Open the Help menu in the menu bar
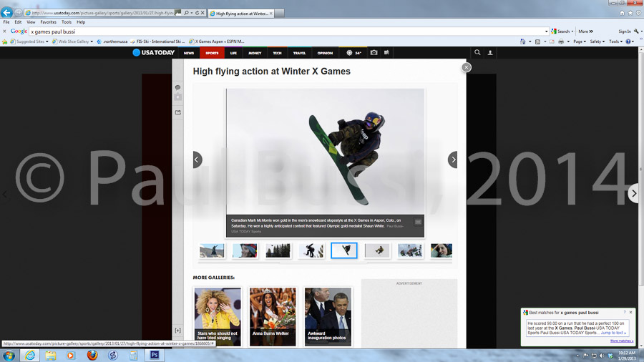The width and height of the screenshot is (644, 362). [81, 22]
